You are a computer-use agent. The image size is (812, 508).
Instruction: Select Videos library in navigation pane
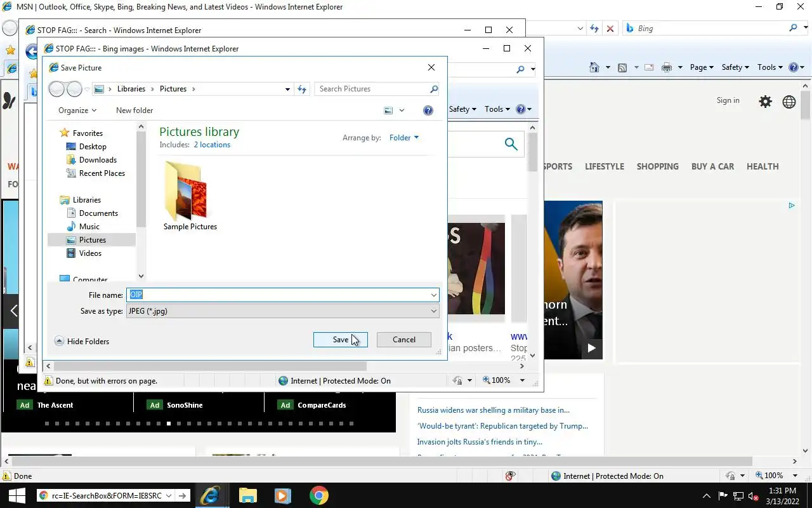(90, 253)
